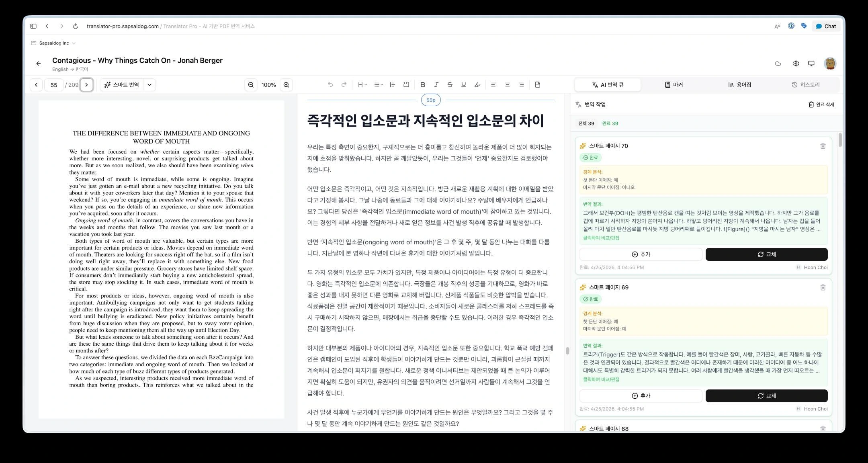Click the page document icon in toolbar
The image size is (868, 463).
pyautogui.click(x=538, y=85)
